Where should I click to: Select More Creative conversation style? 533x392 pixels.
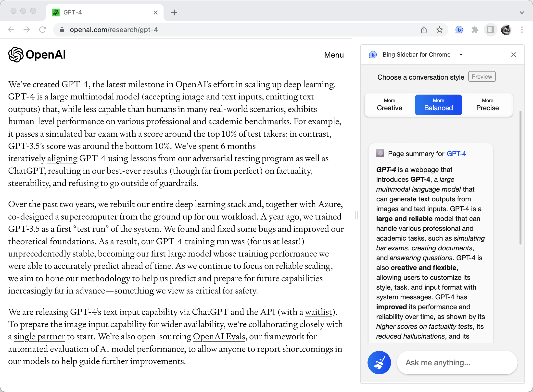(x=389, y=105)
